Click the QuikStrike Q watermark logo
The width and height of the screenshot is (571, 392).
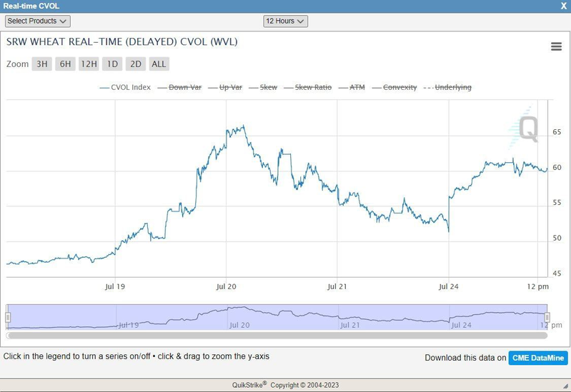[x=528, y=129]
